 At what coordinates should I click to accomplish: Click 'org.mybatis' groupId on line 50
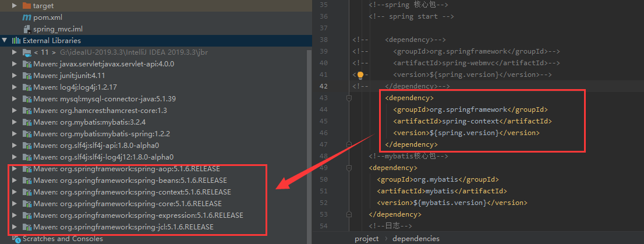[436, 179]
